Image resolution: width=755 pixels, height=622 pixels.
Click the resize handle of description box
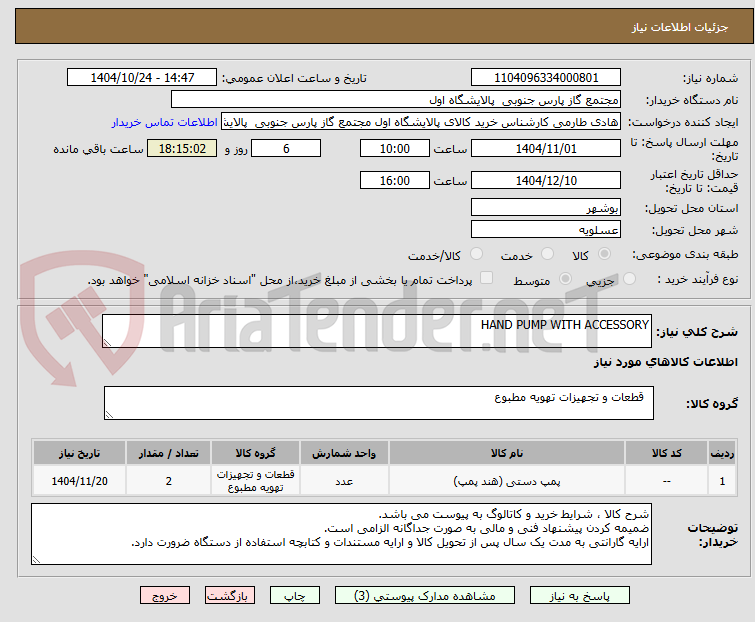[x=107, y=343]
